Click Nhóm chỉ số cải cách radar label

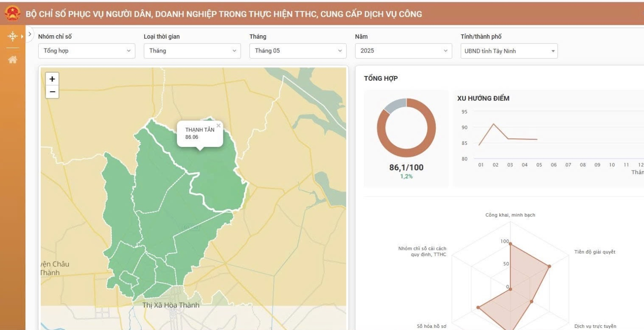422,251
